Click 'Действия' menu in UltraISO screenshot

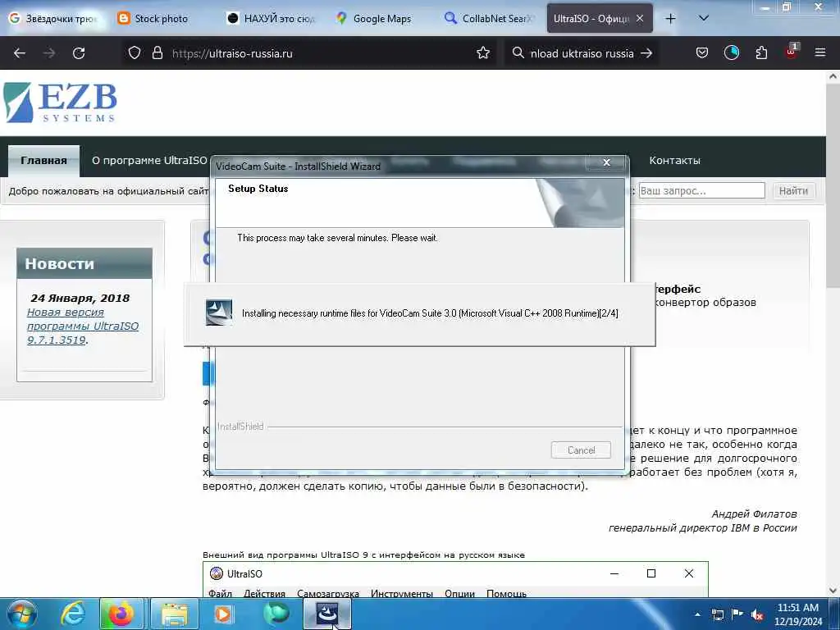point(264,594)
